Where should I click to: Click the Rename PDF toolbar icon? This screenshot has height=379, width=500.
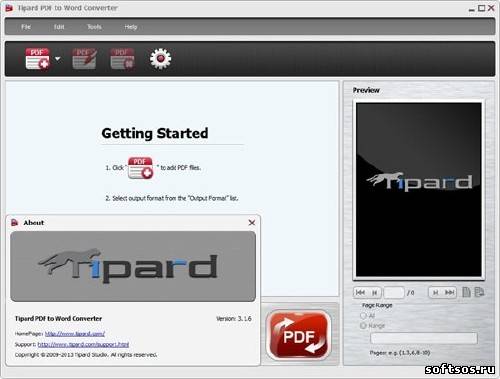pos(84,59)
